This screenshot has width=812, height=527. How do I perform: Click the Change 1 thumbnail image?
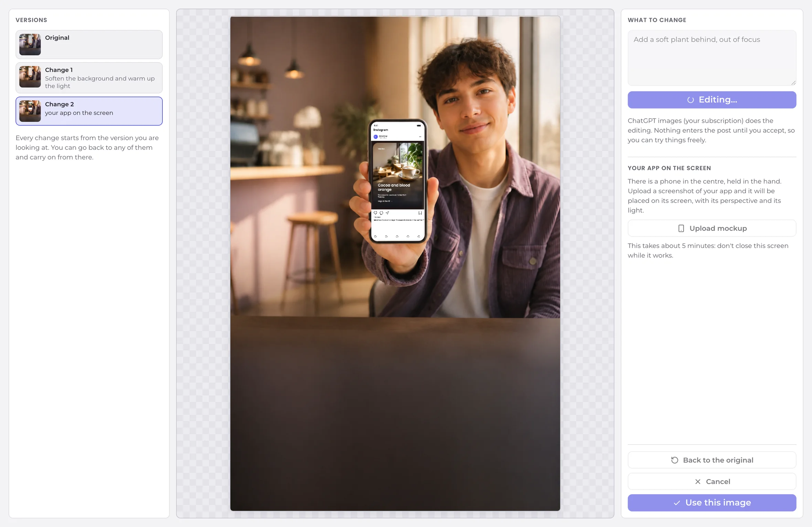tap(30, 77)
